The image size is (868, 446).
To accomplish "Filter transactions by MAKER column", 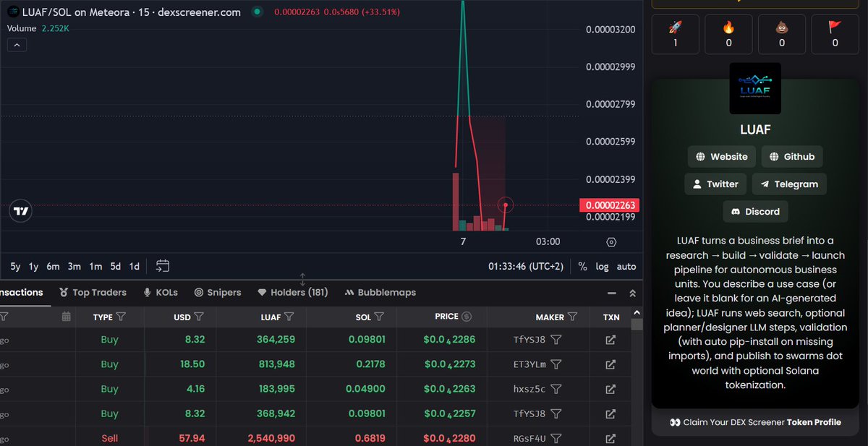I will [x=572, y=317].
